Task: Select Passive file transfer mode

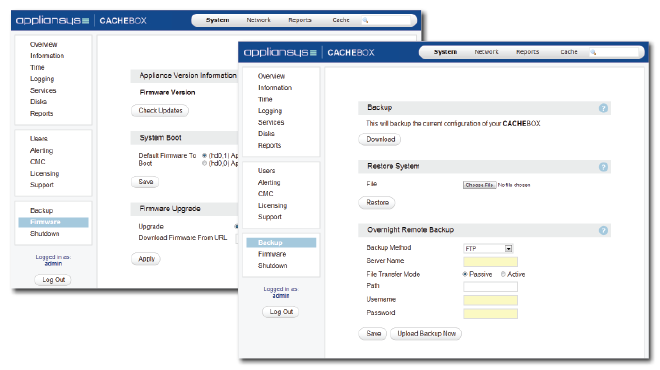Action: [465, 274]
